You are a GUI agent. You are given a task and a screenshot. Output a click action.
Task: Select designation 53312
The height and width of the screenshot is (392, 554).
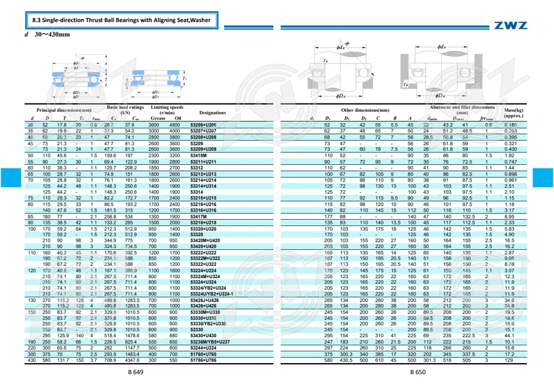point(197,168)
